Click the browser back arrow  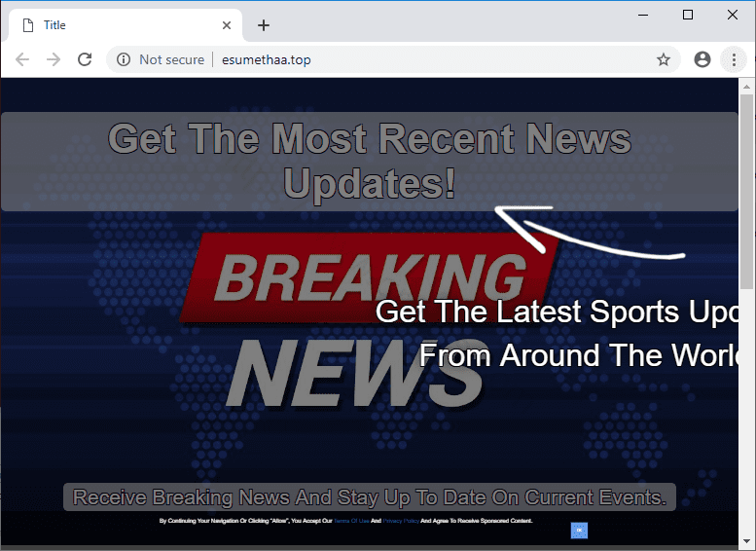pyautogui.click(x=22, y=59)
